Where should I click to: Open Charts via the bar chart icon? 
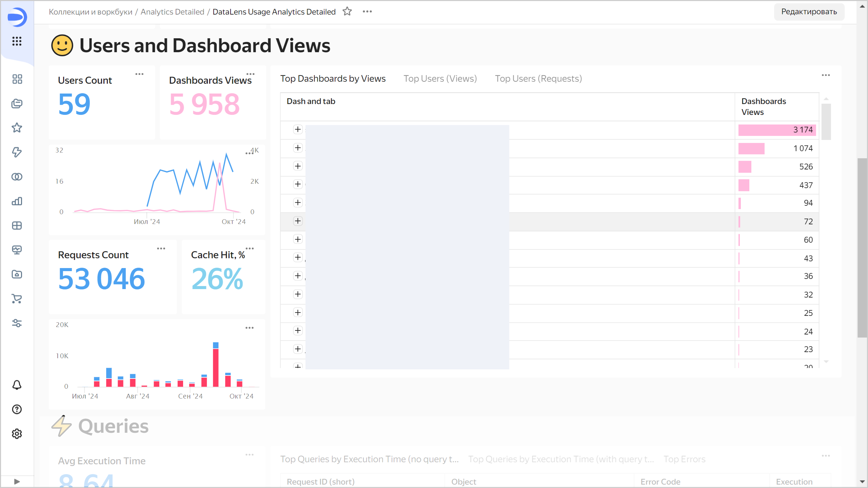17,201
